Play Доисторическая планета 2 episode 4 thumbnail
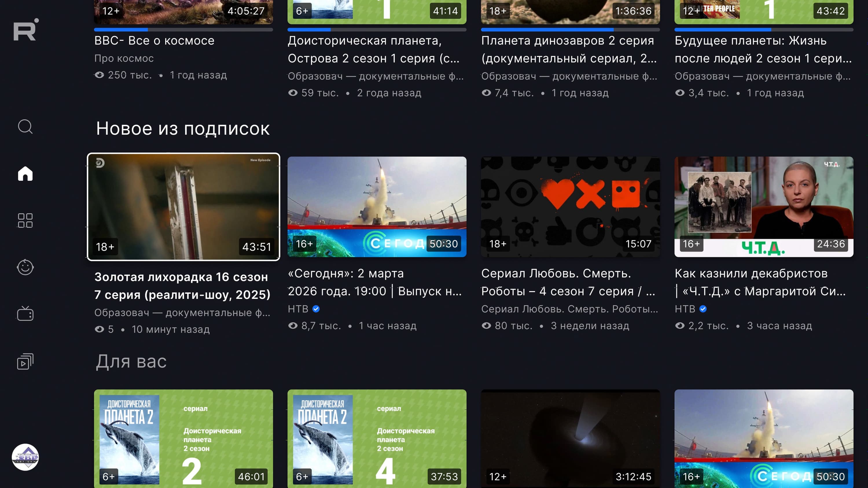 (x=377, y=438)
